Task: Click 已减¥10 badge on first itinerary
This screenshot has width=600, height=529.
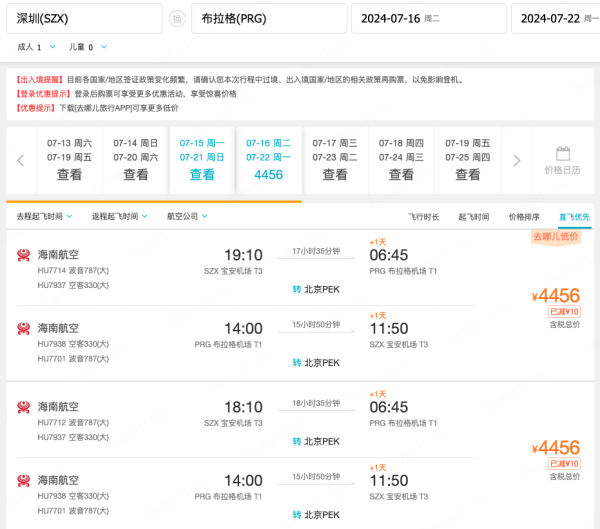Action: (564, 312)
